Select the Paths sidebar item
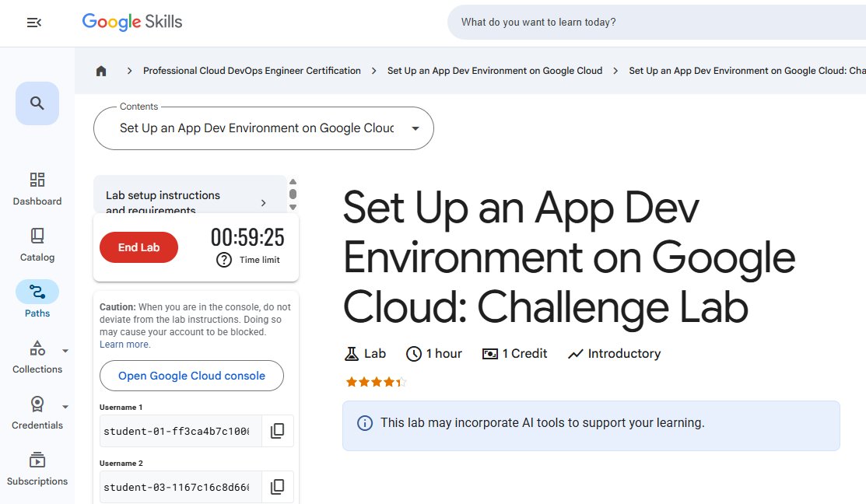Image resolution: width=866 pixels, height=504 pixels. (x=37, y=299)
